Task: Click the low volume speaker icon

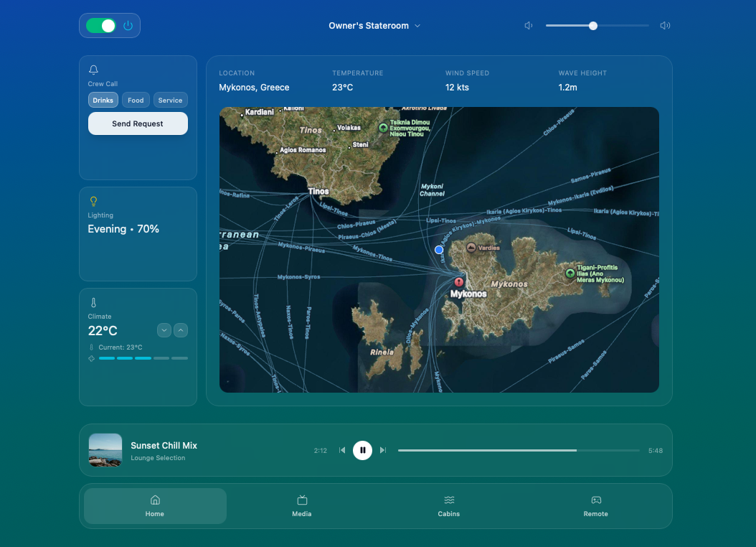Action: [529, 26]
